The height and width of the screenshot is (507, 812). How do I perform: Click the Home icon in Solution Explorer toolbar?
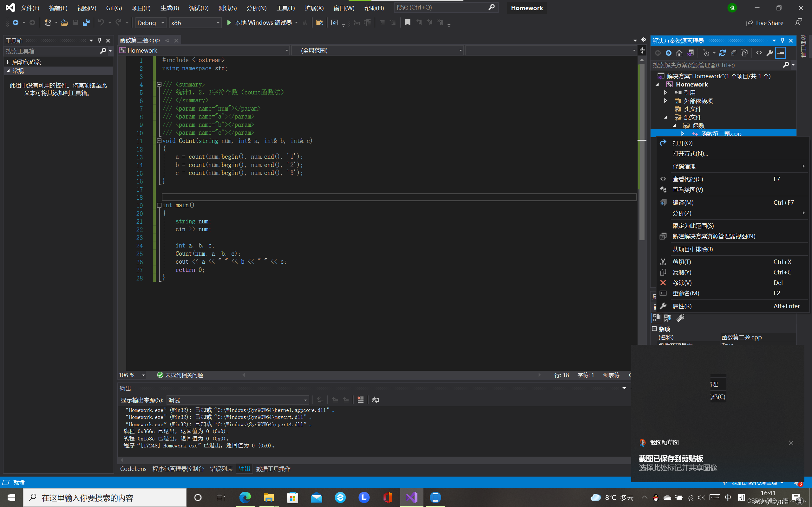[679, 53]
